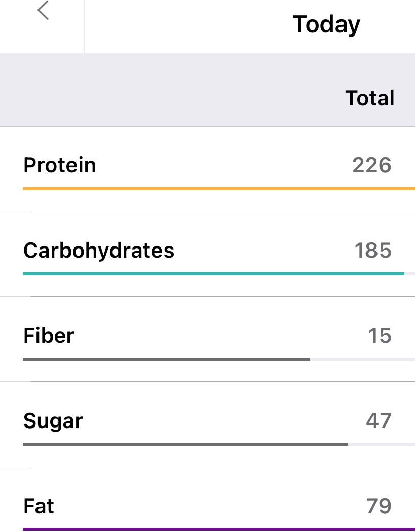Select the Total column header
The image size is (415, 532).
369,98
